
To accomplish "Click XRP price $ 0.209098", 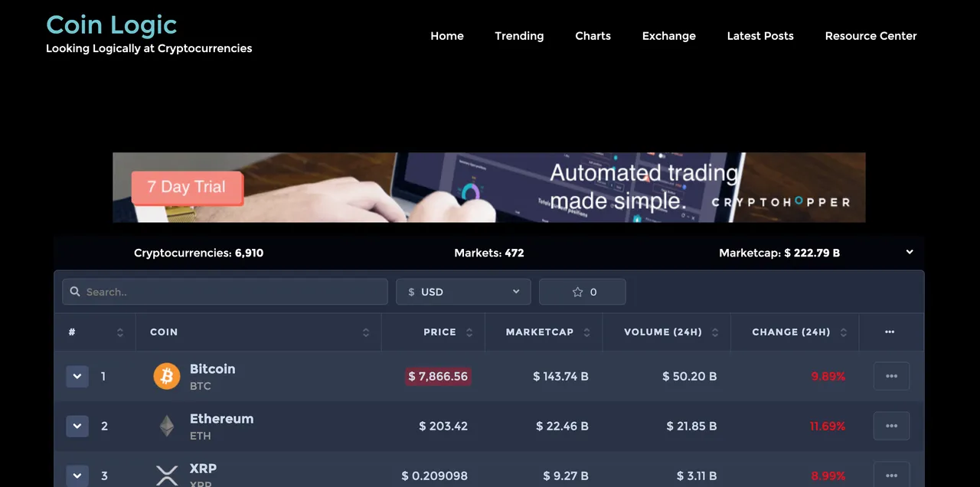I will 435,476.
